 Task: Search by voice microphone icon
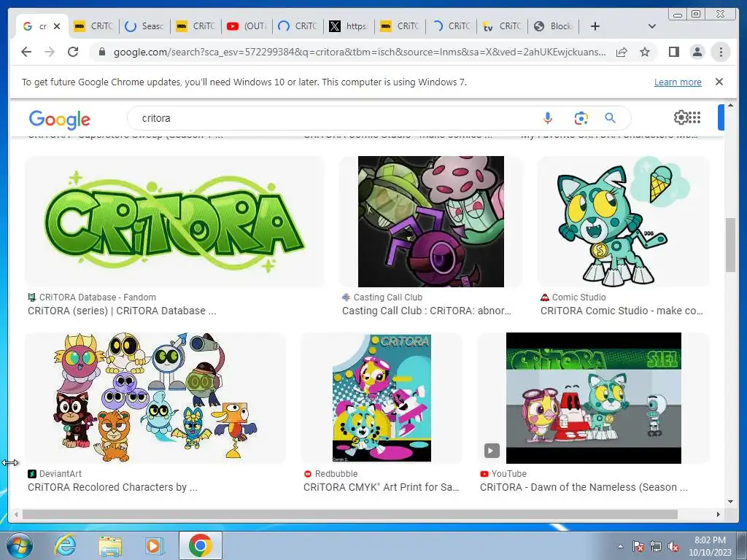548,118
